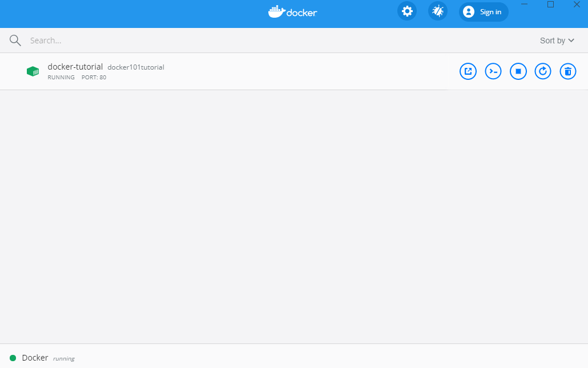Open the troubleshoot bug icon
This screenshot has width=588, height=368.
[x=438, y=11]
